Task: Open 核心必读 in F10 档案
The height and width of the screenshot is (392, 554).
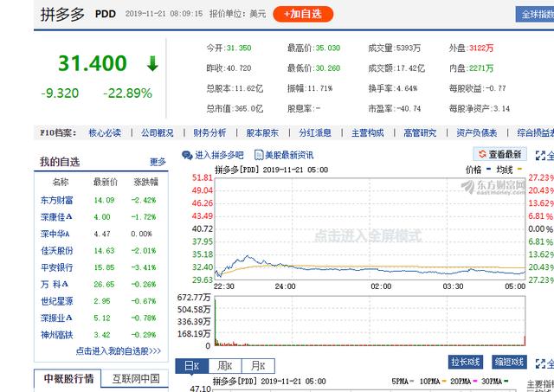Action: point(105,132)
